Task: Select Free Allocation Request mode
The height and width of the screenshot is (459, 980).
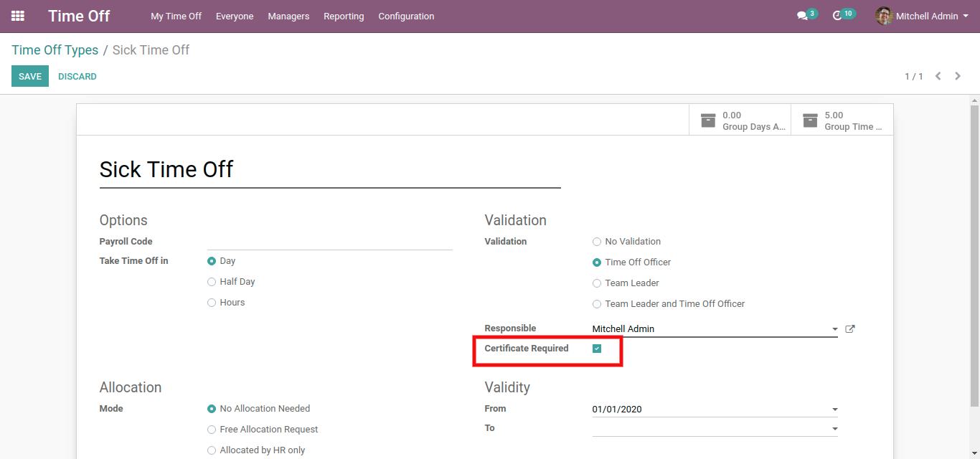Action: click(212, 430)
